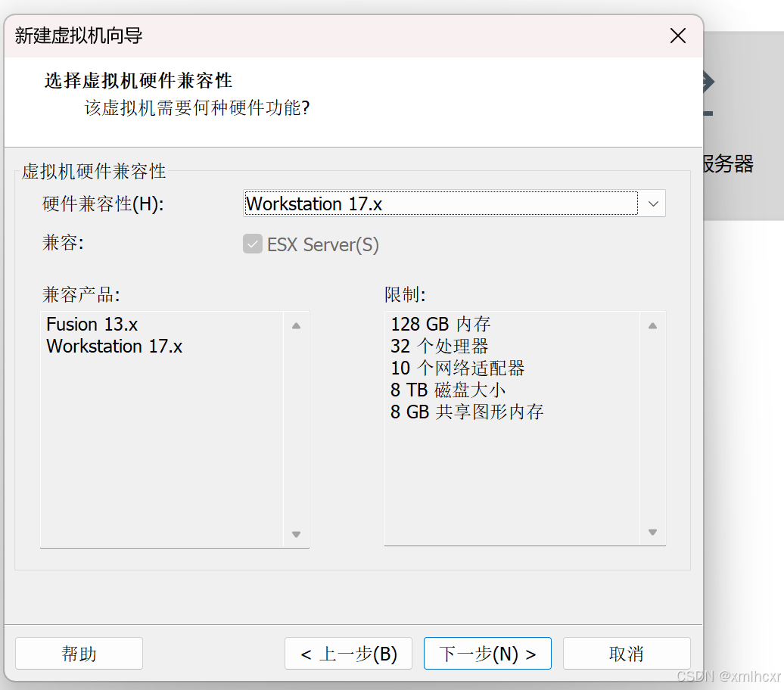Proceed with 下一步(N) button
Image resolution: width=784 pixels, height=690 pixels.
(x=487, y=653)
